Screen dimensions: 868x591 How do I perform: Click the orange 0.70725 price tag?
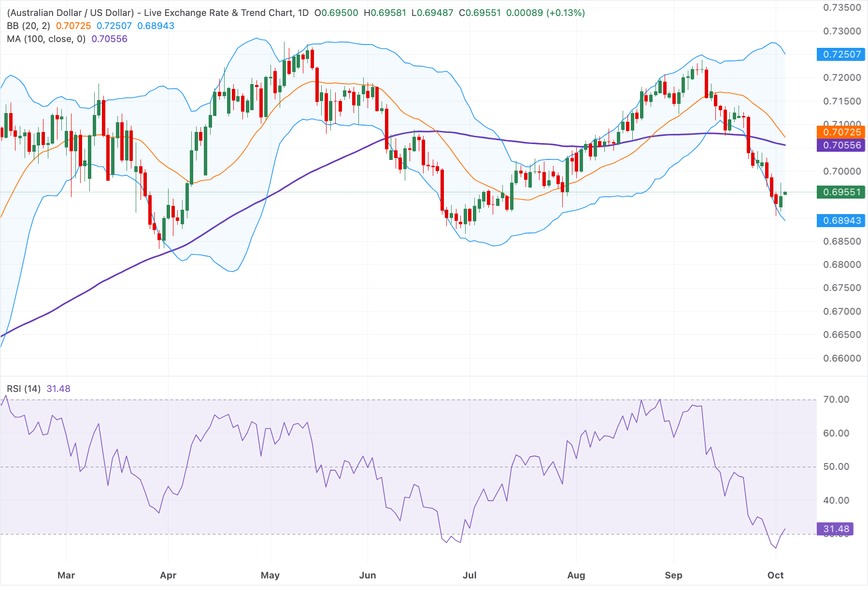click(x=841, y=132)
